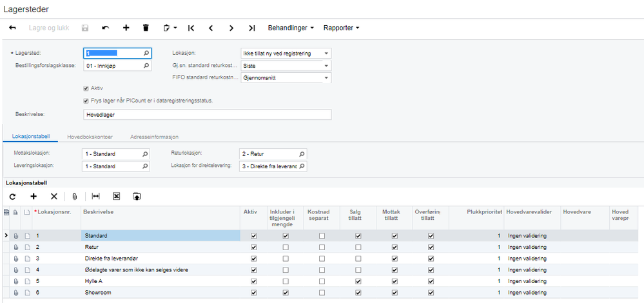
Task: Toggle Inkluder i tilgjengelig mengde for Retur row
Action: (286, 247)
